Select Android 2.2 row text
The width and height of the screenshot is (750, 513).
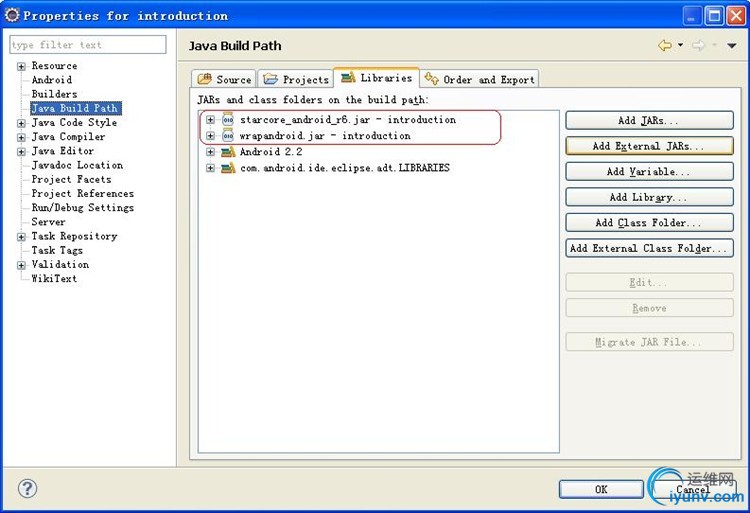coord(271,152)
